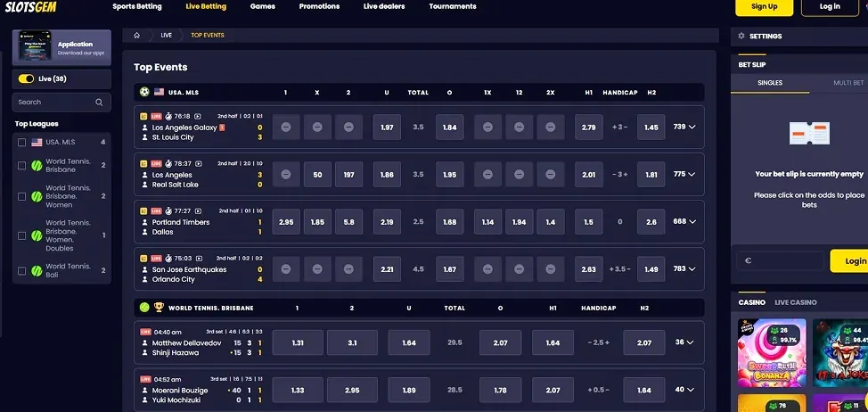This screenshot has width=868, height=412.
Task: Click the LIVE breadcrumb link
Action: coord(166,36)
